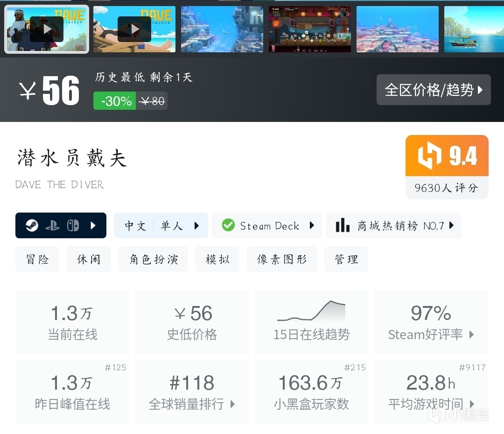Image resolution: width=504 pixels, height=434 pixels.
Task: Click the Nintendo Switch platform icon
Action: [73, 226]
